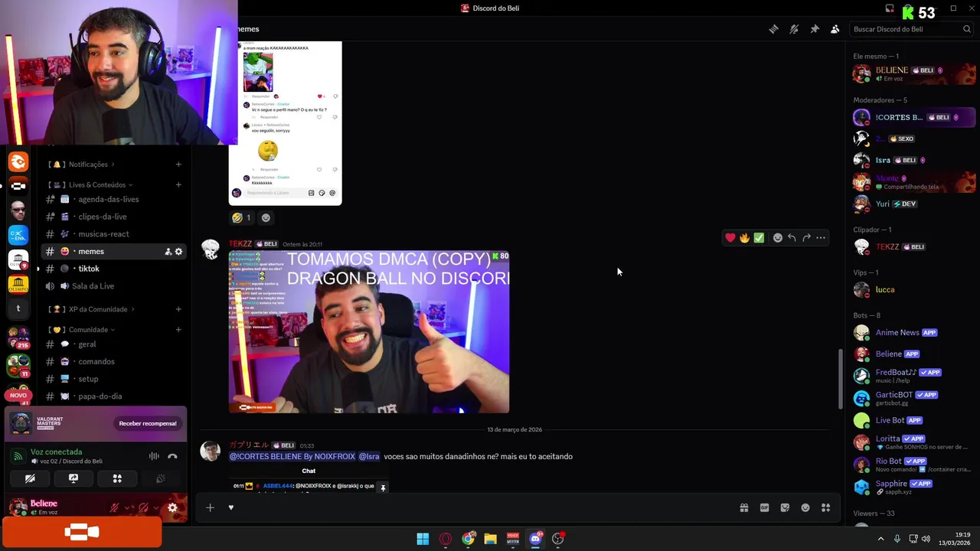Open more options on TEKZZ message
Image resolution: width=980 pixels, height=551 pixels.
(x=821, y=238)
